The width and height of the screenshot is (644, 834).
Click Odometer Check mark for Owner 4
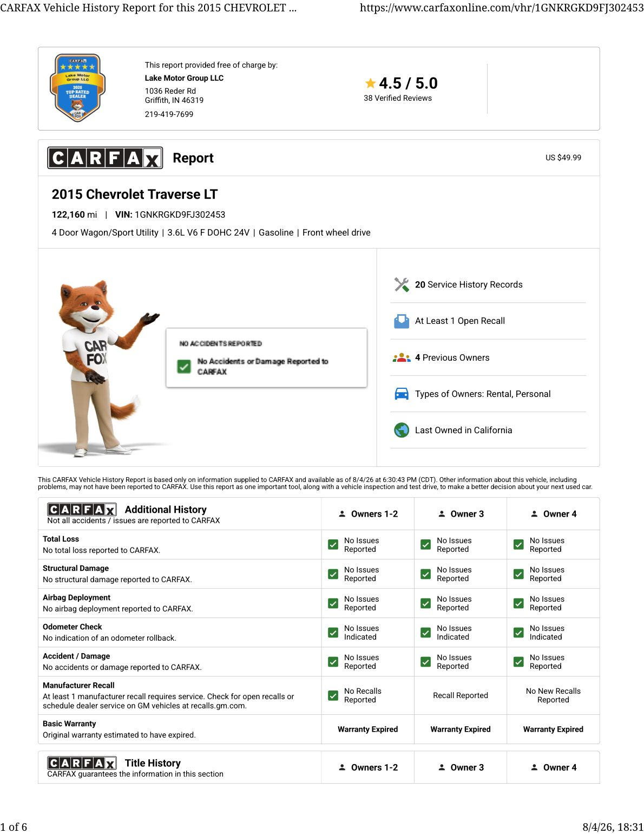(518, 633)
